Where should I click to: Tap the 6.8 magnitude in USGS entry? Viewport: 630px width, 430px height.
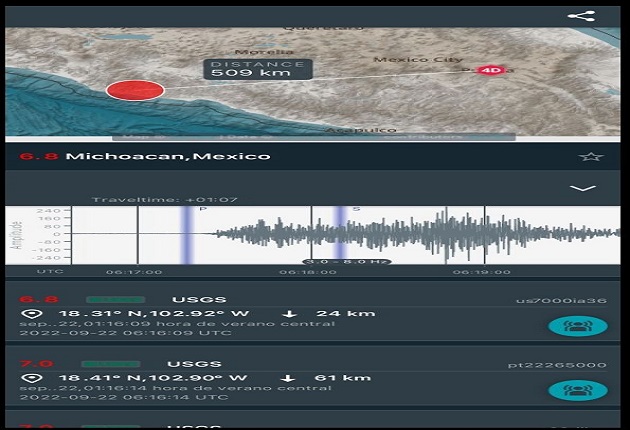pos(39,299)
